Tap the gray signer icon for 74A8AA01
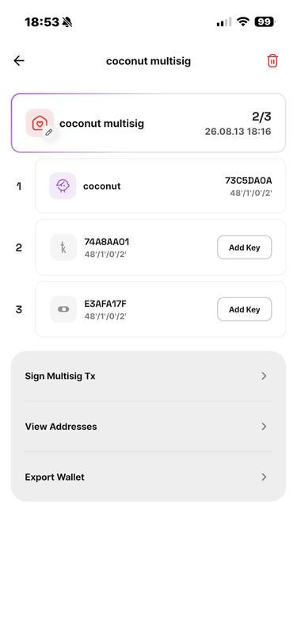Image resolution: width=297 pixels, height=644 pixels. [x=63, y=247]
